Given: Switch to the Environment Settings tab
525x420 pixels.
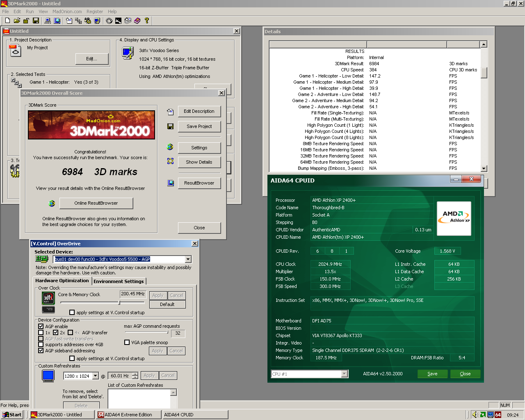Looking at the screenshot, I should [119, 281].
